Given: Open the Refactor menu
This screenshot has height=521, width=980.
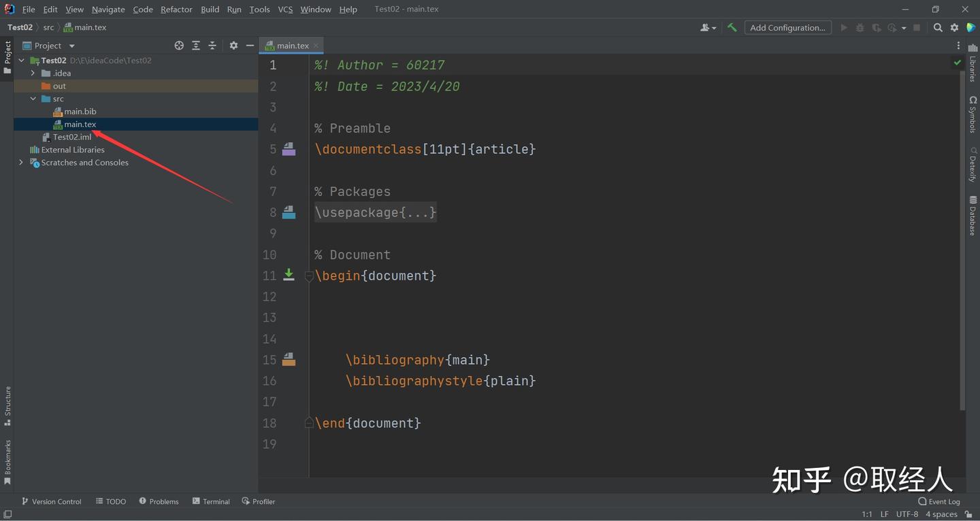Looking at the screenshot, I should 176,10.
